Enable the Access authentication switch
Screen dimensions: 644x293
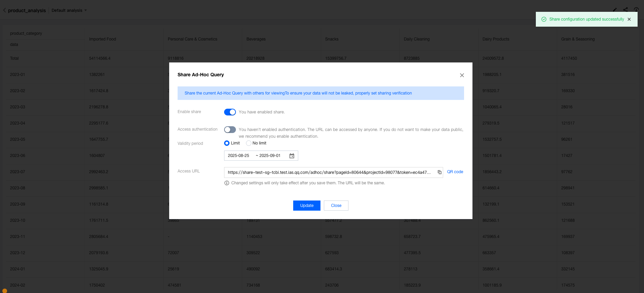click(230, 130)
